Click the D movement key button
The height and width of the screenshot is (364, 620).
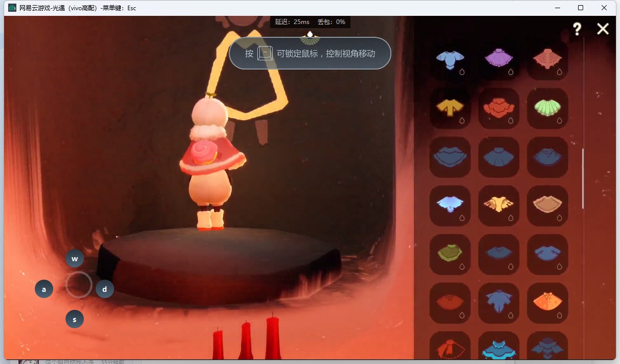tap(105, 289)
